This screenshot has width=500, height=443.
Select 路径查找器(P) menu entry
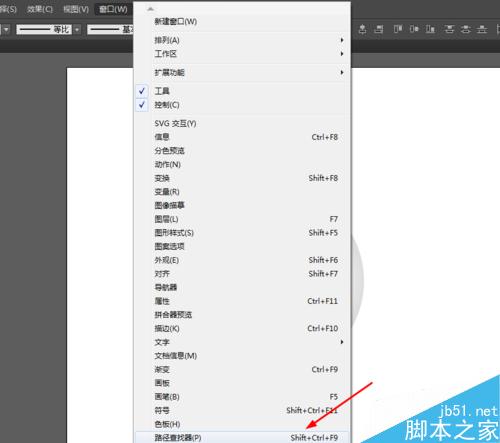242,437
